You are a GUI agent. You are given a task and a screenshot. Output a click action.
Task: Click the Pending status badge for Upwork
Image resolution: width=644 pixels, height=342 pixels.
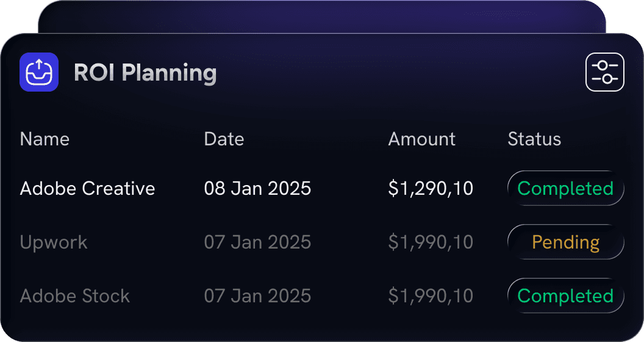pos(565,242)
